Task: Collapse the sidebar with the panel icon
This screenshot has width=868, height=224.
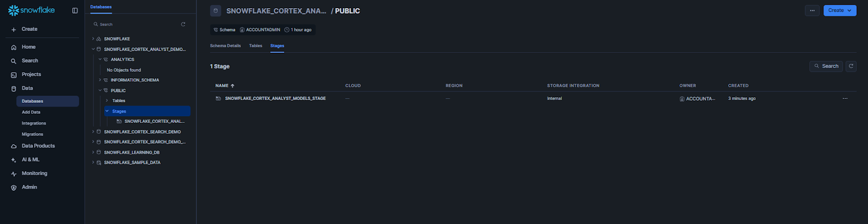Action: click(x=75, y=10)
